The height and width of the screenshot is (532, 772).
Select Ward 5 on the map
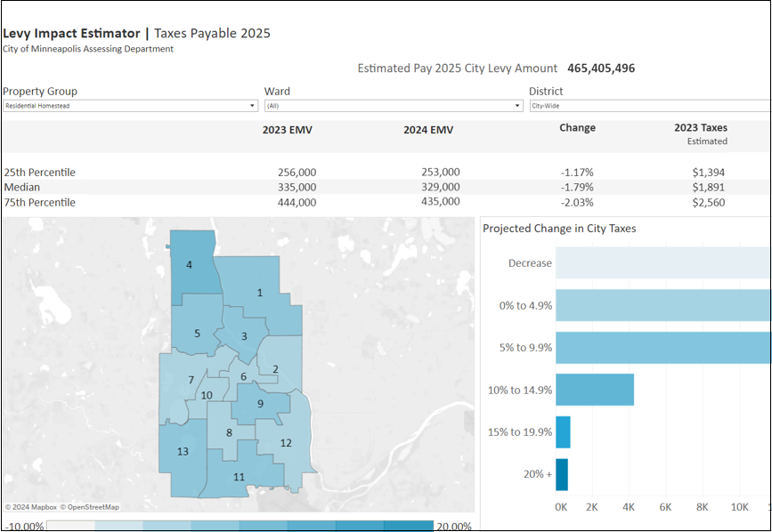tap(197, 334)
